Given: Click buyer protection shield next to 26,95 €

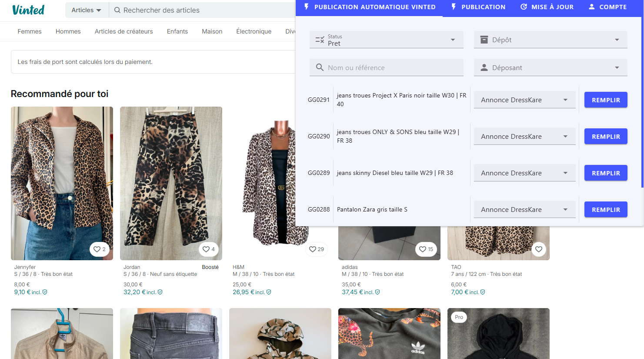Looking at the screenshot, I should (269, 292).
